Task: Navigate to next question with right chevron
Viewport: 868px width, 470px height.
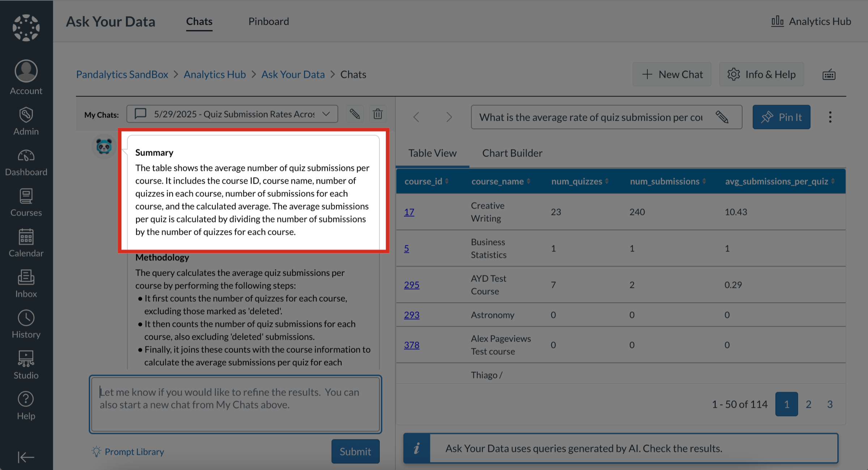Action: click(449, 117)
